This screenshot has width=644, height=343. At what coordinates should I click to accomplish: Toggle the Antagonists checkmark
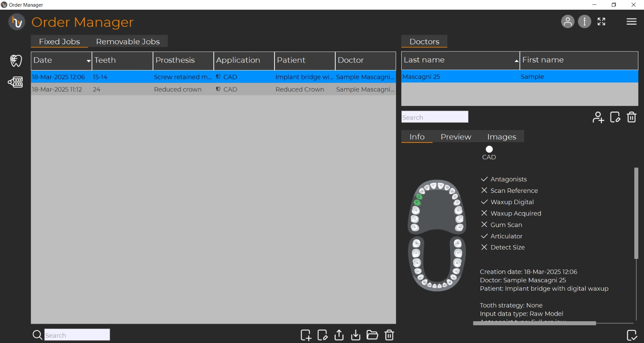[484, 179]
